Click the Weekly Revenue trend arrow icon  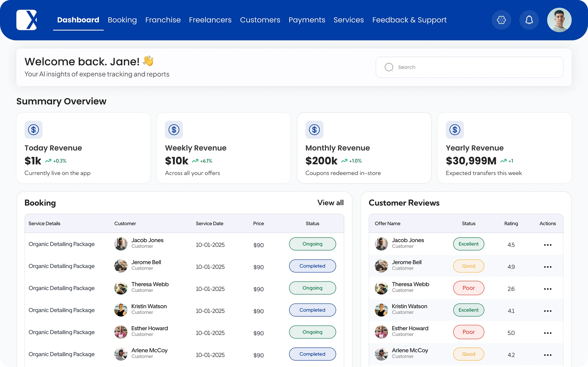tap(195, 161)
